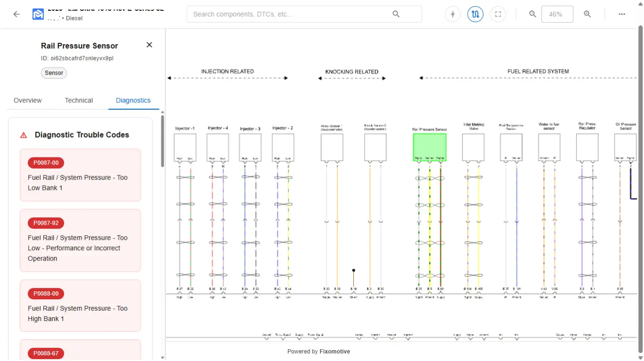This screenshot has height=361, width=644.
Task: Click the zoom percentage field showing 46%
Action: pyautogui.click(x=557, y=14)
